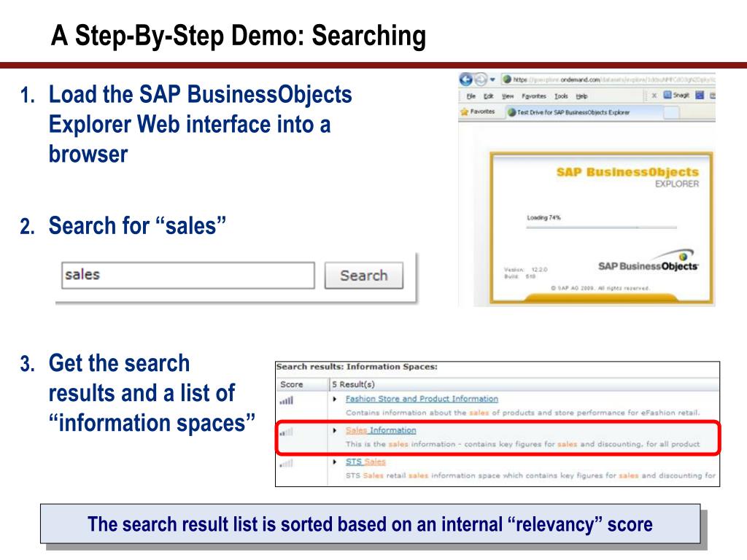Click the globe icon in the address bar

point(507,79)
